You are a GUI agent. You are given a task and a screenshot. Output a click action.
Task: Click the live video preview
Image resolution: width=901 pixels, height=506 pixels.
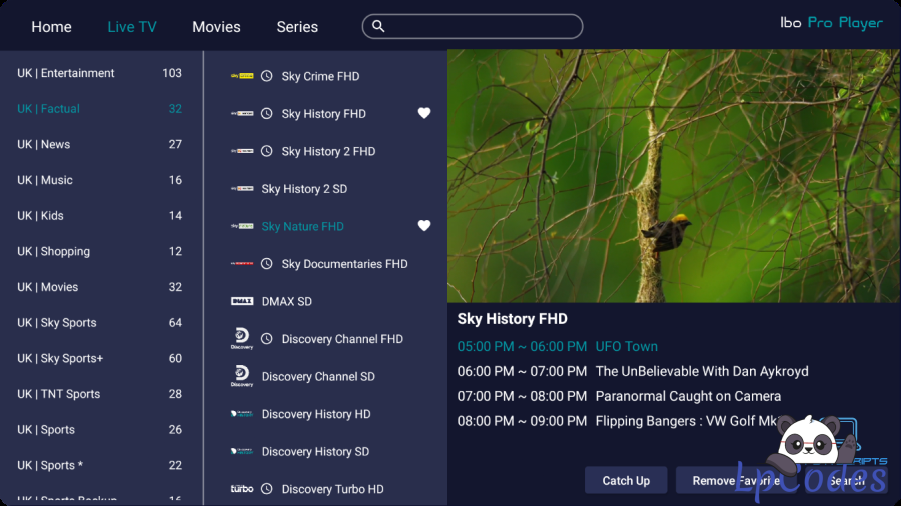[673, 176]
